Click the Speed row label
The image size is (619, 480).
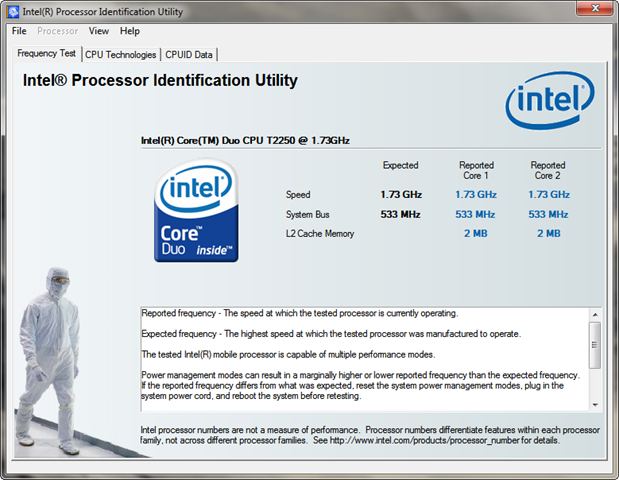pos(298,195)
